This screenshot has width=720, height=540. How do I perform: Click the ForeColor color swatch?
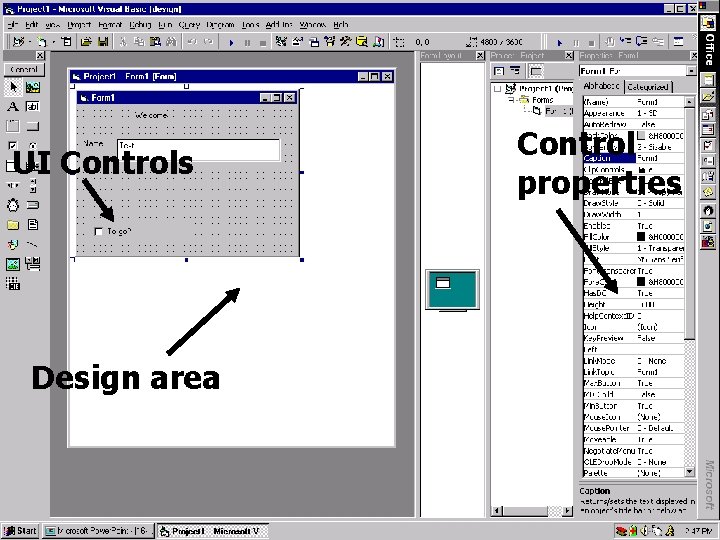click(641, 281)
